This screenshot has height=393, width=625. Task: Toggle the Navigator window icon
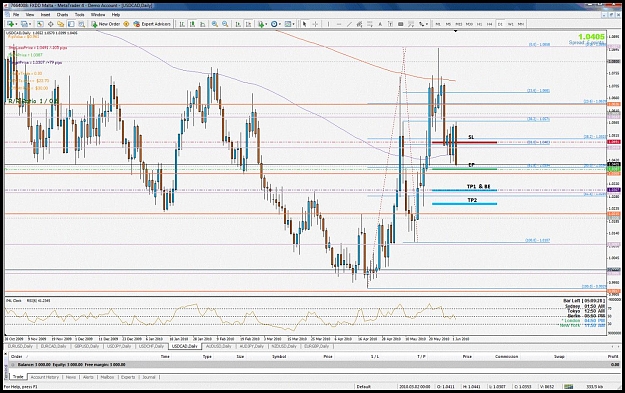tap(61, 24)
